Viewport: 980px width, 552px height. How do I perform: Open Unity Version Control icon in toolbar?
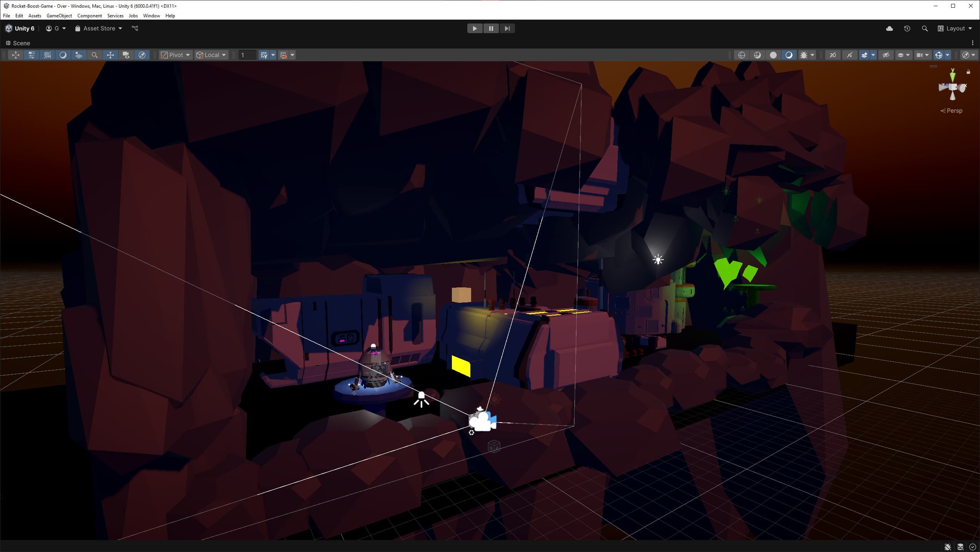point(135,29)
